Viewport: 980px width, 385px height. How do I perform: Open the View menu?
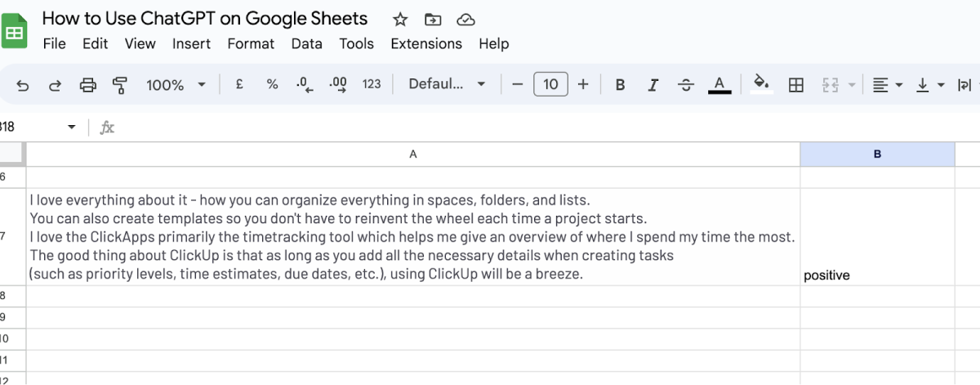tap(140, 43)
